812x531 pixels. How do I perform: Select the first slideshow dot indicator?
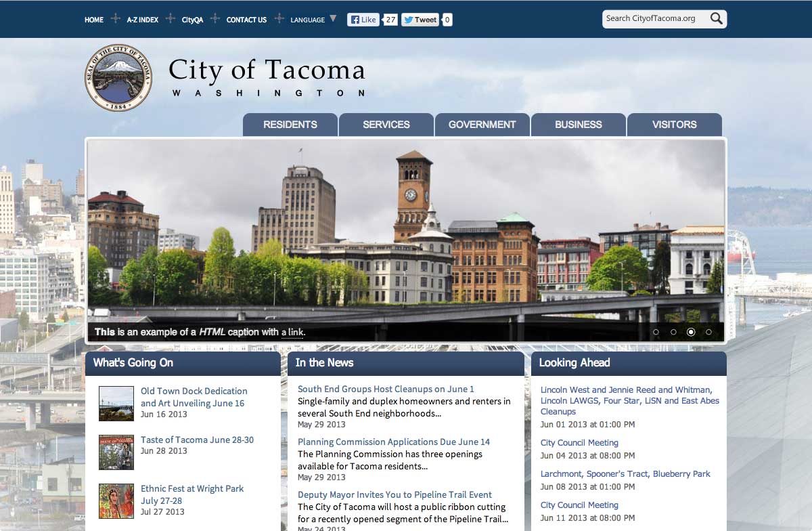(x=656, y=332)
